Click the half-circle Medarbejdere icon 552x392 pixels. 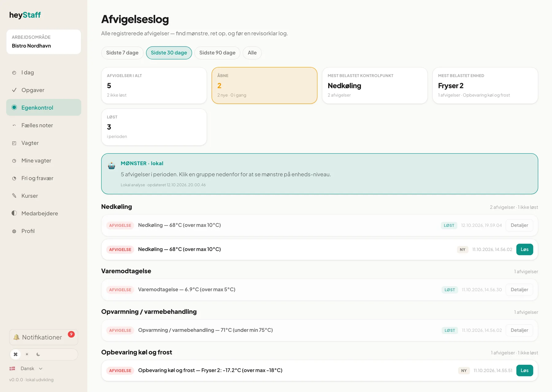pyautogui.click(x=14, y=213)
